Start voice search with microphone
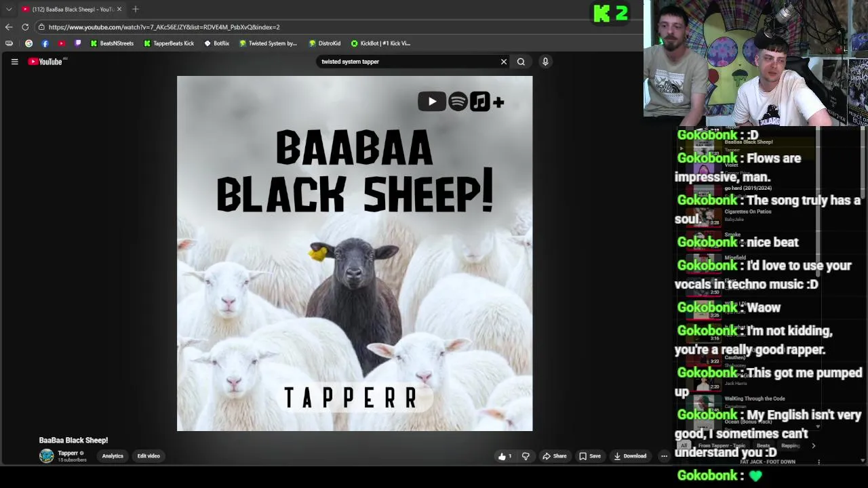This screenshot has width=868, height=488. point(545,62)
